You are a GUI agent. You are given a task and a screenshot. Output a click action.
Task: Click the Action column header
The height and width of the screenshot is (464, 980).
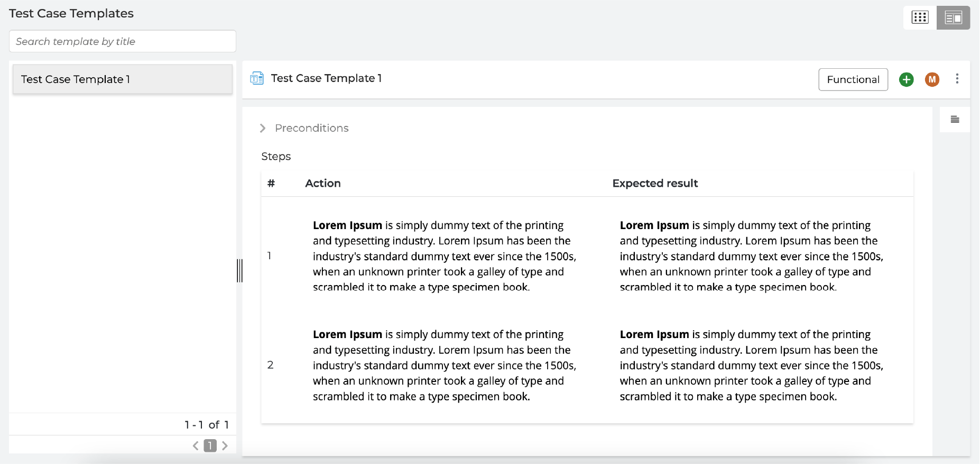(x=323, y=183)
